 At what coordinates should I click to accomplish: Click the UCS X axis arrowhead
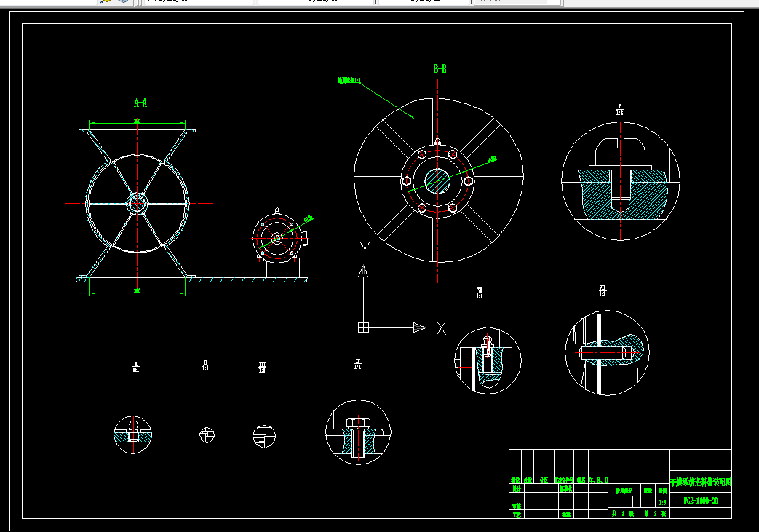[x=419, y=327]
